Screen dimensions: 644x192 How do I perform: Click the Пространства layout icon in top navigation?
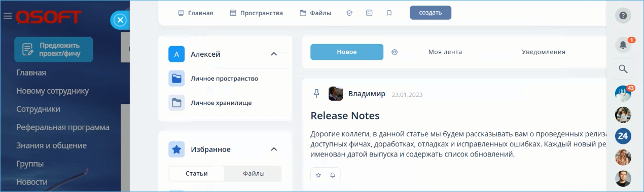coord(233,13)
